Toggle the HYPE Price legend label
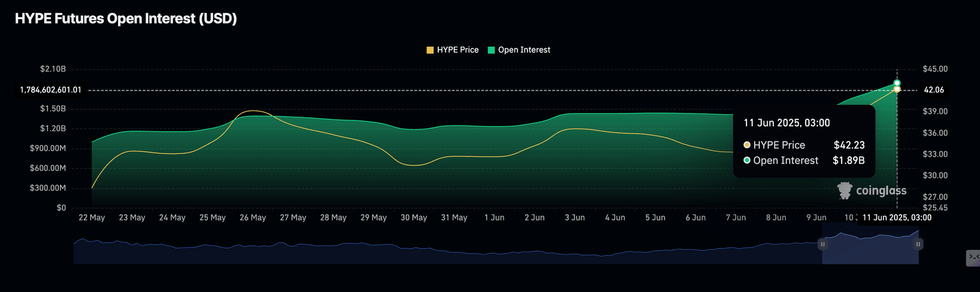 (457, 50)
